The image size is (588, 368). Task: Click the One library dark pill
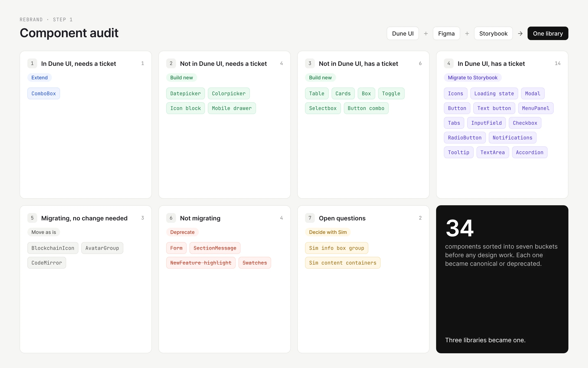(548, 33)
